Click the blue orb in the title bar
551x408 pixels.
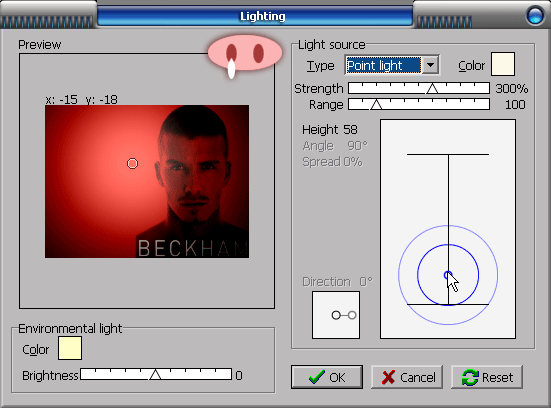[536, 15]
